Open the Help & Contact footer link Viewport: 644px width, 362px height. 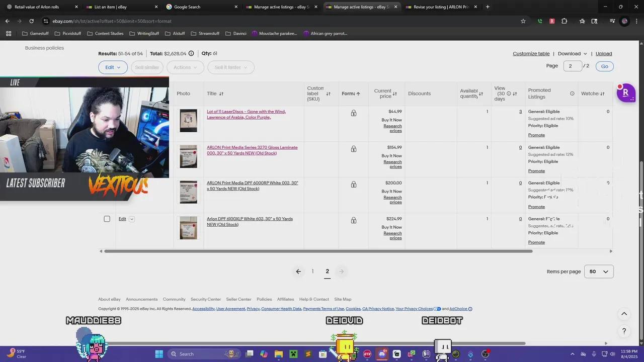click(314, 299)
